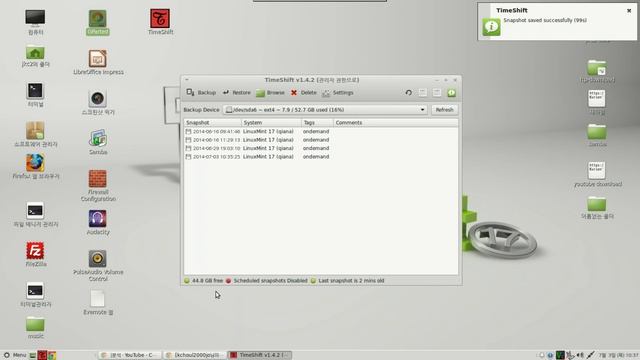Click the green info icon in TimeShift toolbar

[451, 93]
